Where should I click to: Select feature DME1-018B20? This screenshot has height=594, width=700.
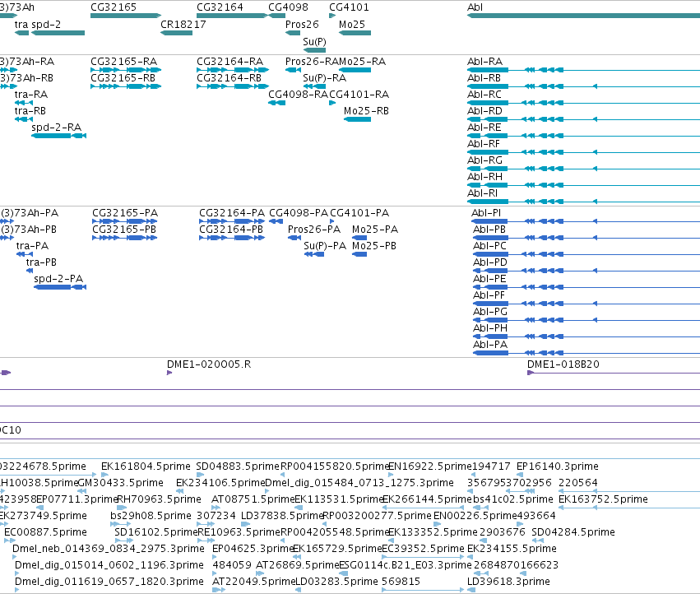point(563,364)
